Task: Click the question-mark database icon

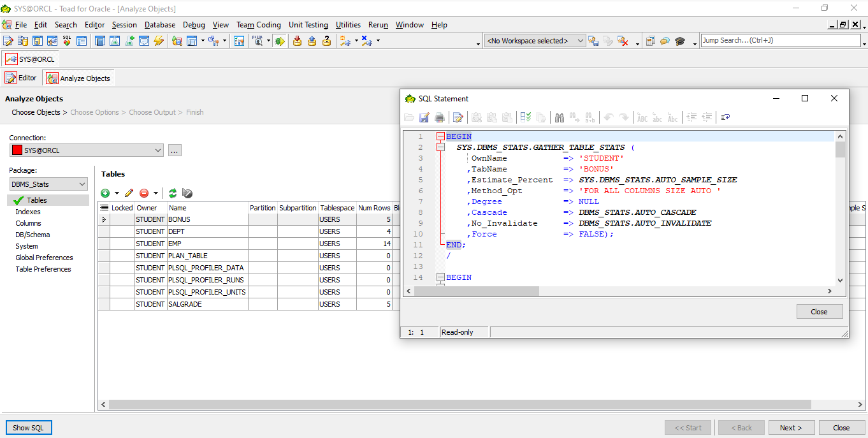Action: (x=326, y=41)
